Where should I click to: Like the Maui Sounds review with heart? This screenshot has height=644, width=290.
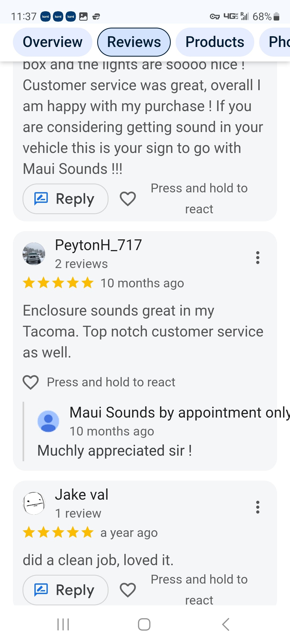[x=128, y=199]
